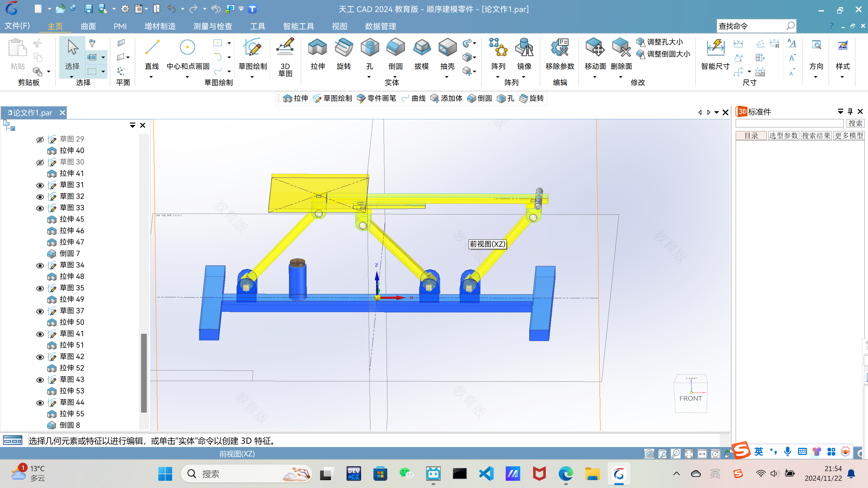868x488 pixels.
Task: Choose the 孔 hole tool in ribbon
Action: 370,54
